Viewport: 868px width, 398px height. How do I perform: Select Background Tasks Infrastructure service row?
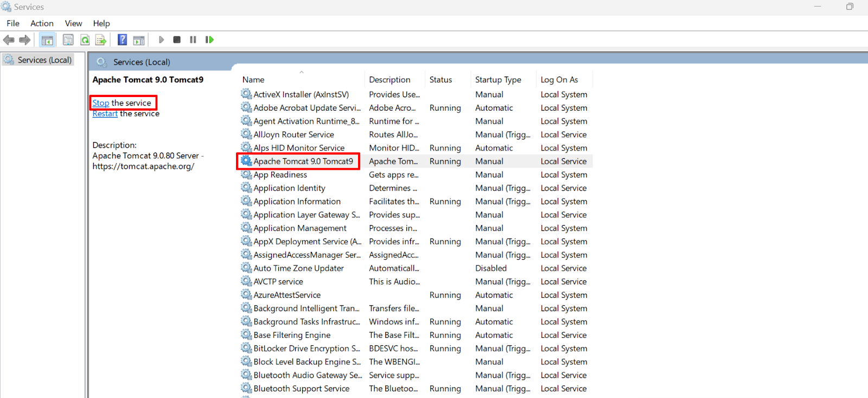(x=416, y=322)
